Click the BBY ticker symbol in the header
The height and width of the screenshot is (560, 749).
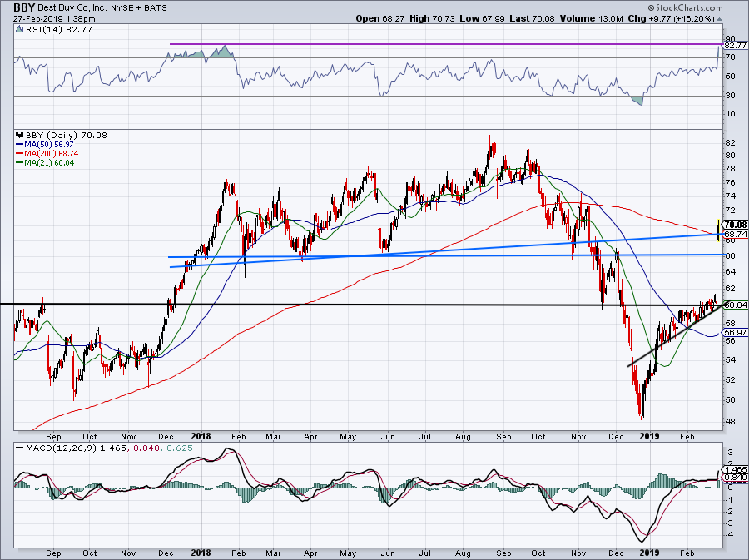24,7
